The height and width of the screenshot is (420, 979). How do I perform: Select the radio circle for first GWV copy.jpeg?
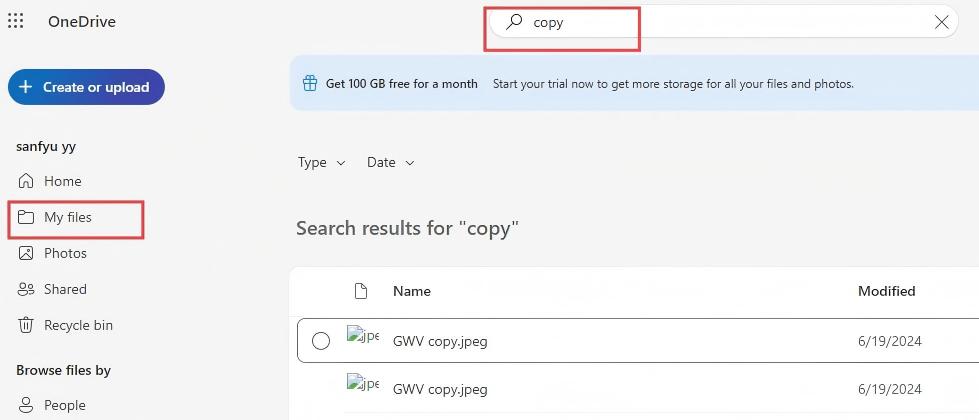[321, 341]
